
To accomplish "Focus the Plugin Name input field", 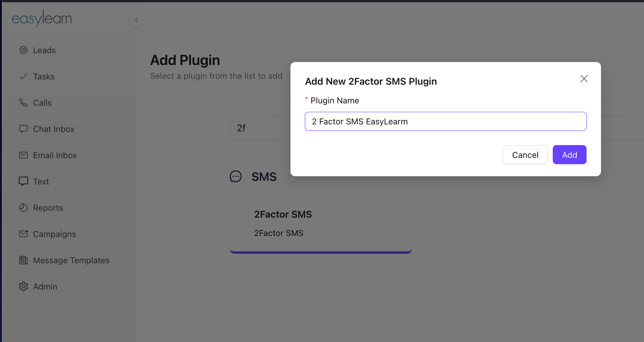I will 445,121.
